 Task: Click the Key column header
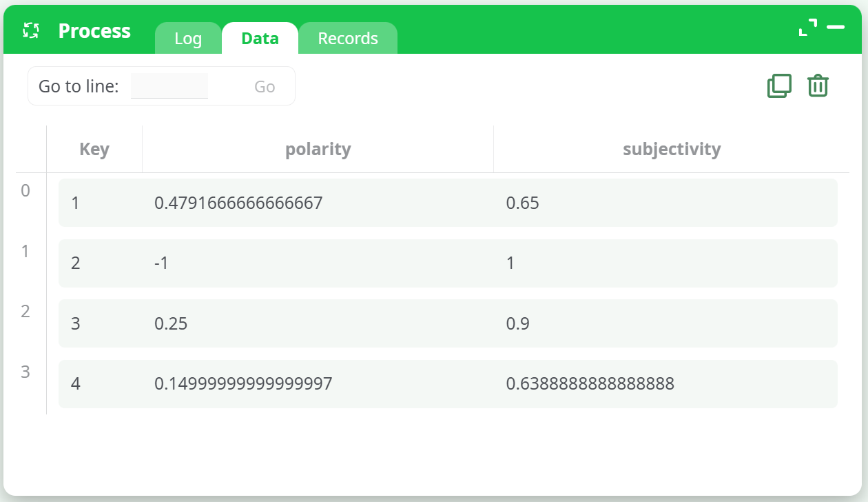[94, 148]
